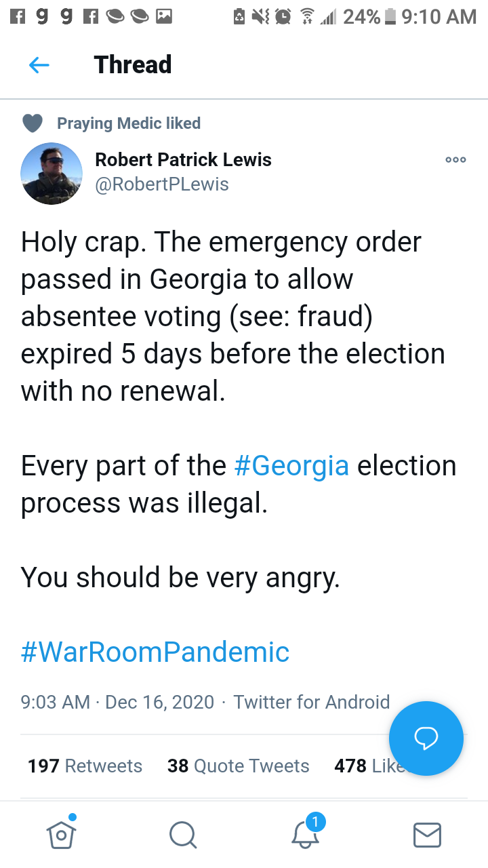The height and width of the screenshot is (868, 488).
Task: Tap the Robert Patrick Lewis display name
Action: [183, 160]
